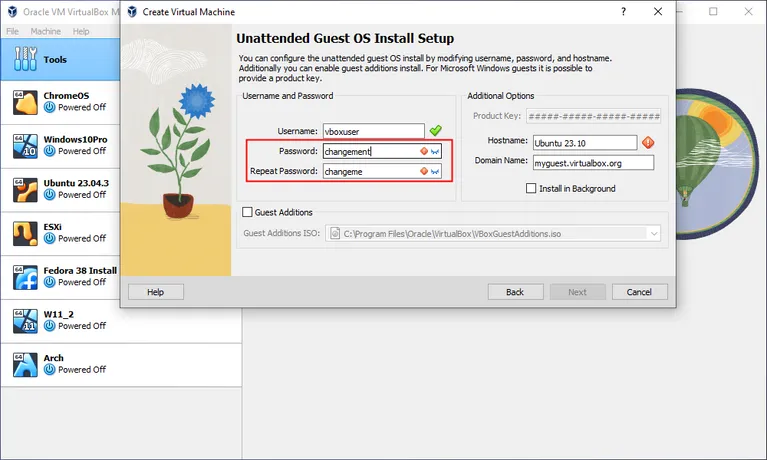Click the ESXi Powered Off status icon
The image size is (767, 460).
(x=49, y=238)
